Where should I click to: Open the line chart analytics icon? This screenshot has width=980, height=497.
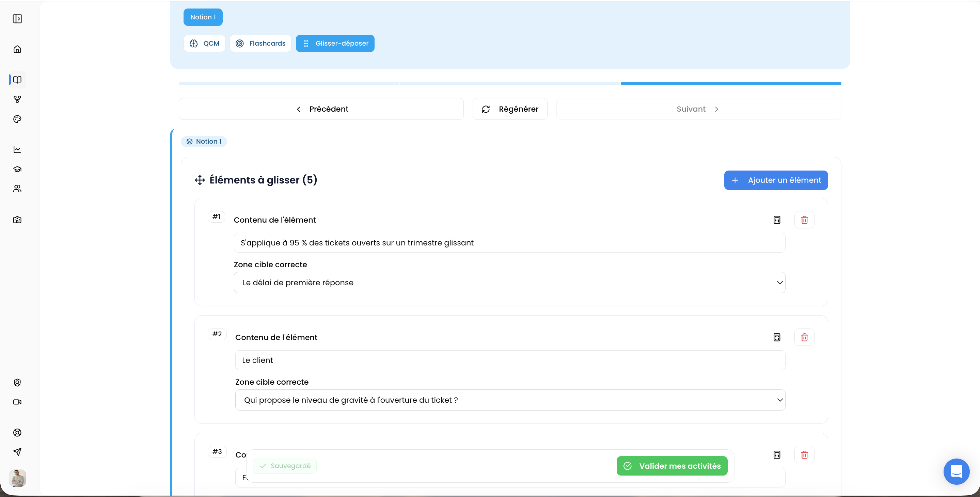pyautogui.click(x=17, y=149)
